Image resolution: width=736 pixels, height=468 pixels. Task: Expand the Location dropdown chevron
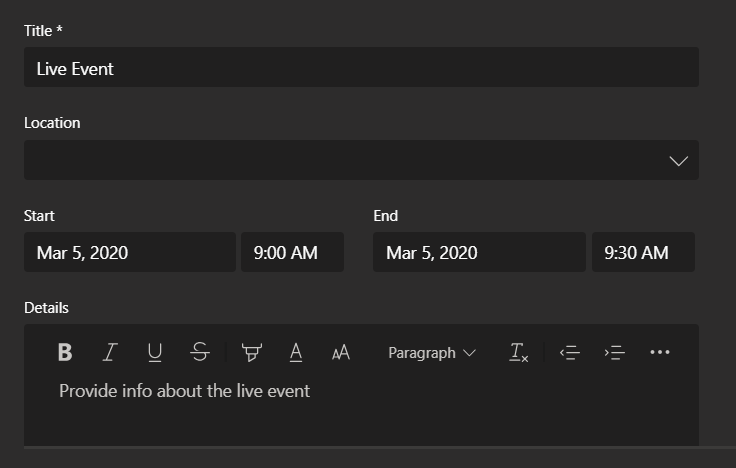[678, 161]
